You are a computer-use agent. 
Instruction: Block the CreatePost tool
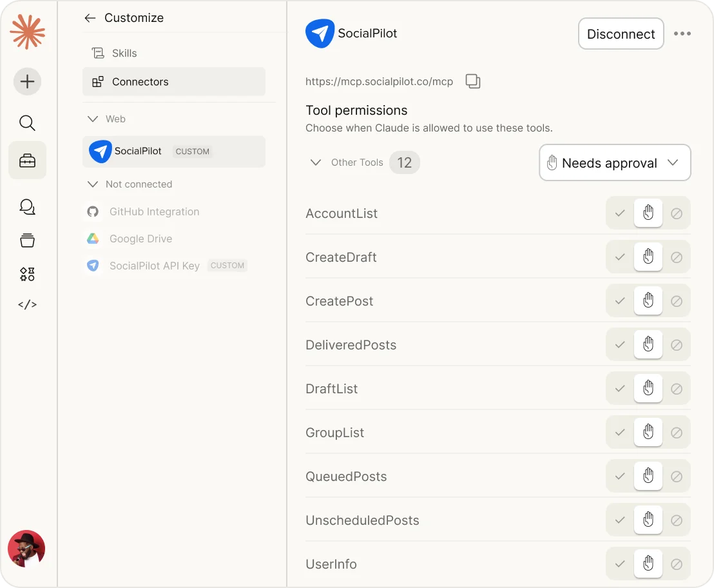click(677, 300)
